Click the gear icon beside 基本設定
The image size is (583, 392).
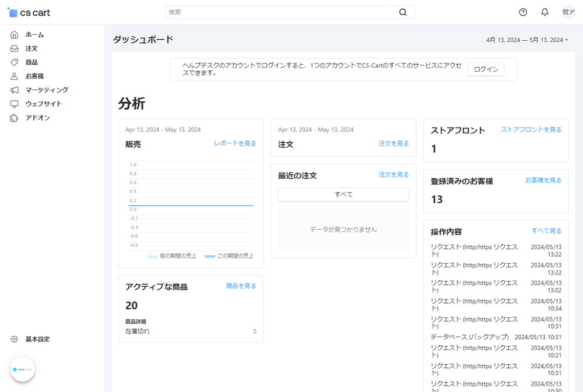14,339
